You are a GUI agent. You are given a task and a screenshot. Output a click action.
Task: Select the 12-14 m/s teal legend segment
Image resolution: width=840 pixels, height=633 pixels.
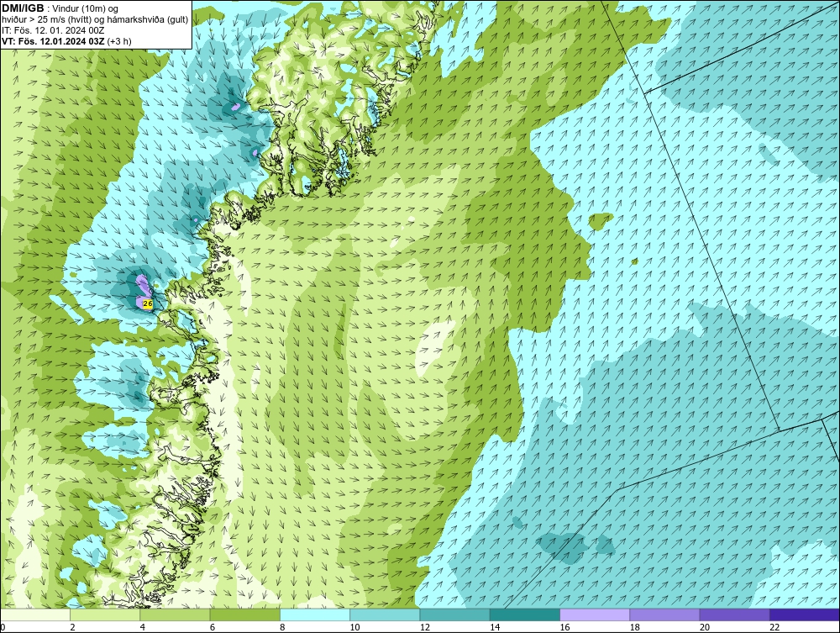454,615
